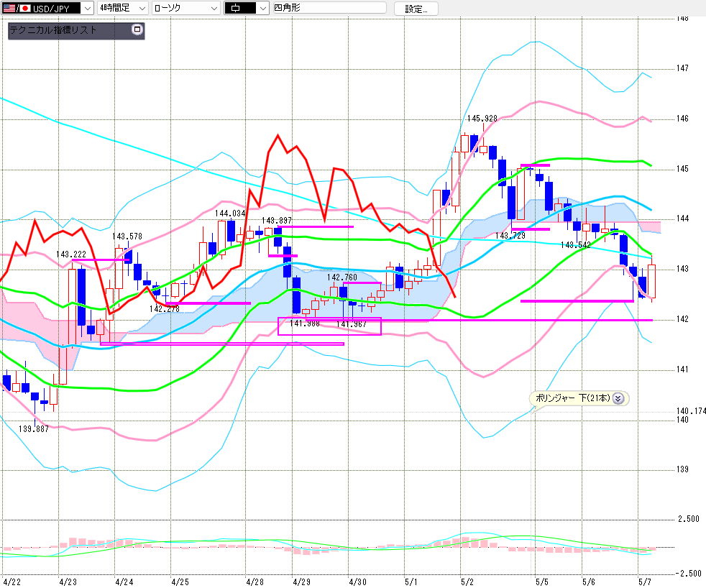Click the 四角形 drawing tool field

[329, 8]
